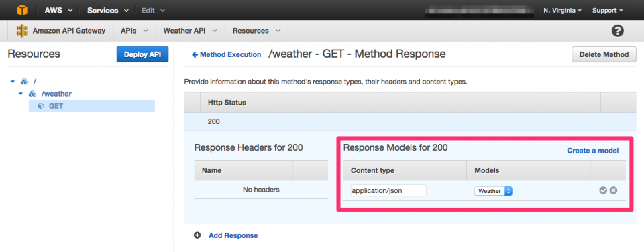Select the /weather resource label

(56, 94)
